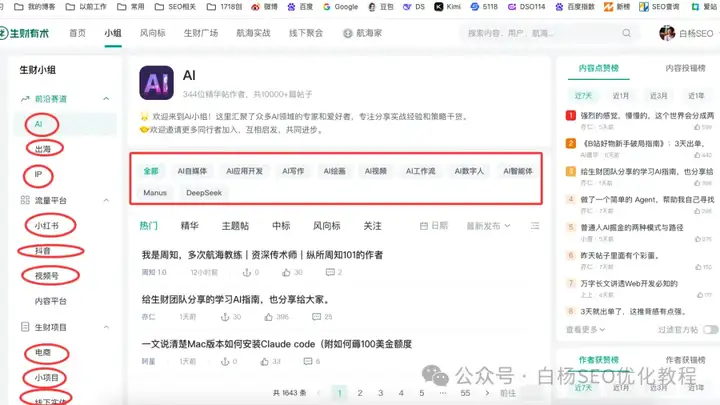Select 电商 in the sidebar
The width and height of the screenshot is (720, 405).
(x=43, y=352)
